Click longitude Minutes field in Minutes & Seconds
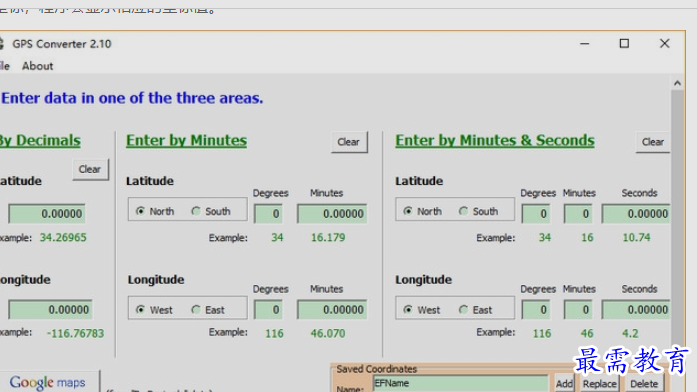Viewport: 697px width, 392px height. click(x=578, y=310)
